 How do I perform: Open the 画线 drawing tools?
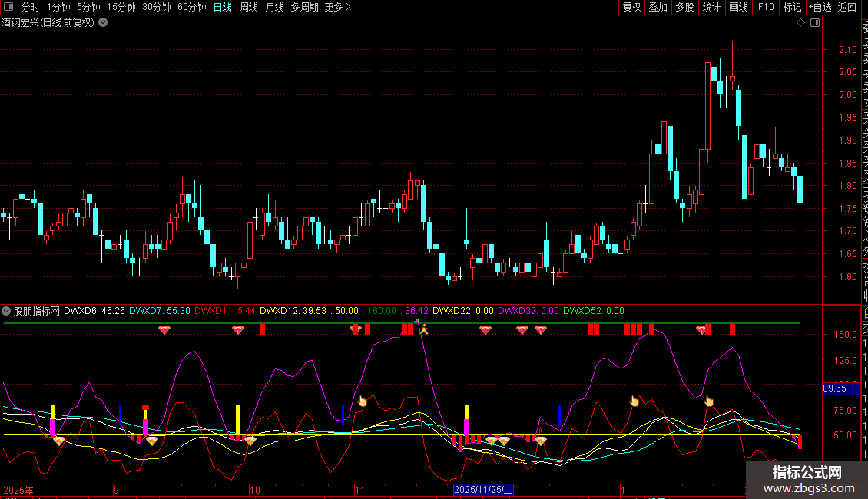coord(738,8)
